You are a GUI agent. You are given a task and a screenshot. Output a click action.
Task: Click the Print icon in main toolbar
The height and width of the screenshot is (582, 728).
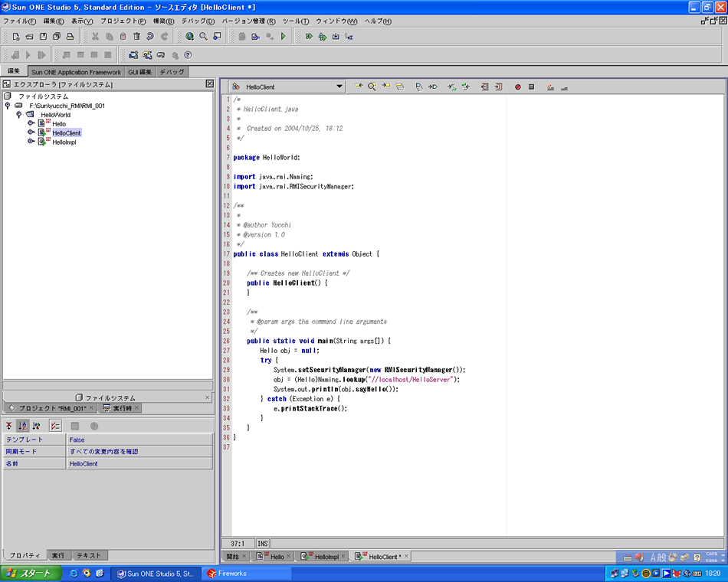[x=71, y=36]
